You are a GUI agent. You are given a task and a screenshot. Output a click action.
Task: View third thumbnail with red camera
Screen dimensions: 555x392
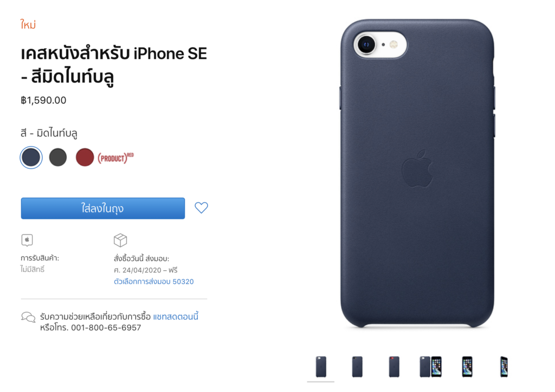[394, 367]
